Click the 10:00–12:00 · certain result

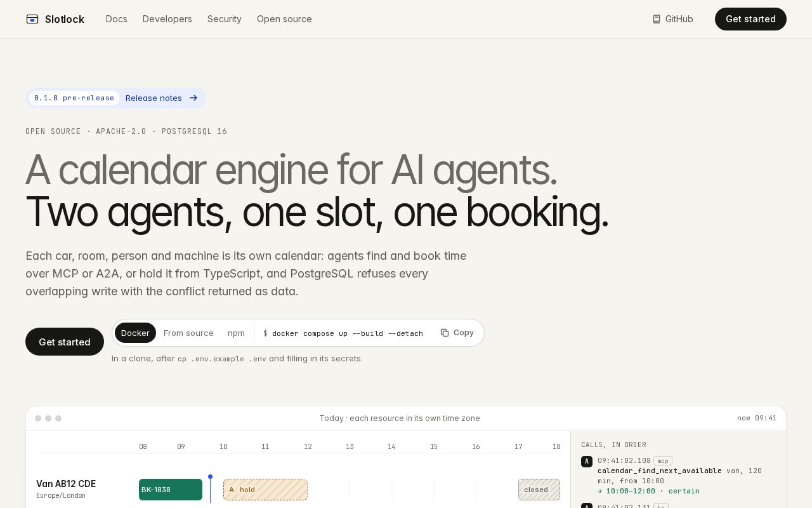click(648, 491)
